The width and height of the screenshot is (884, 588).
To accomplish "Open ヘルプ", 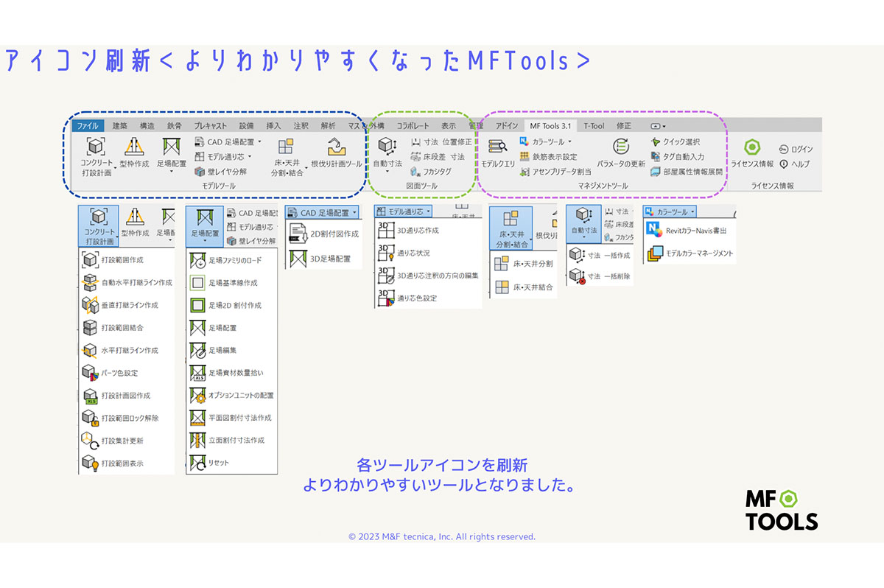I will click(x=794, y=164).
